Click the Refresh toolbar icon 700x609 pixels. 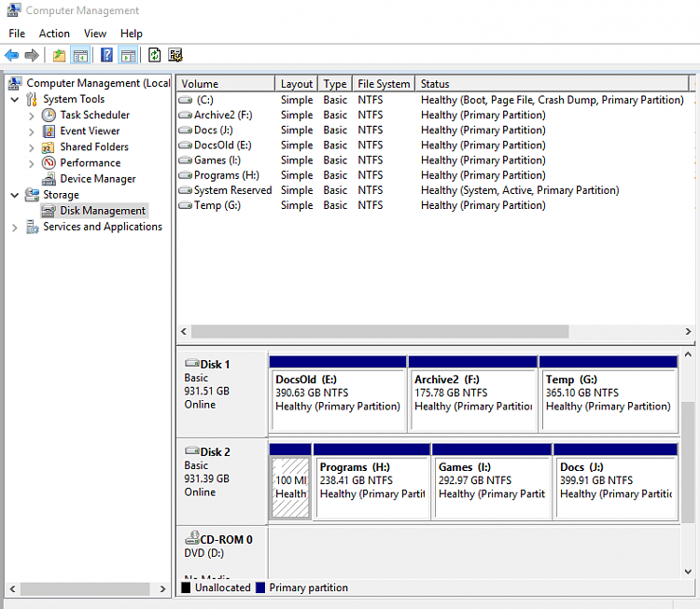[x=154, y=55]
